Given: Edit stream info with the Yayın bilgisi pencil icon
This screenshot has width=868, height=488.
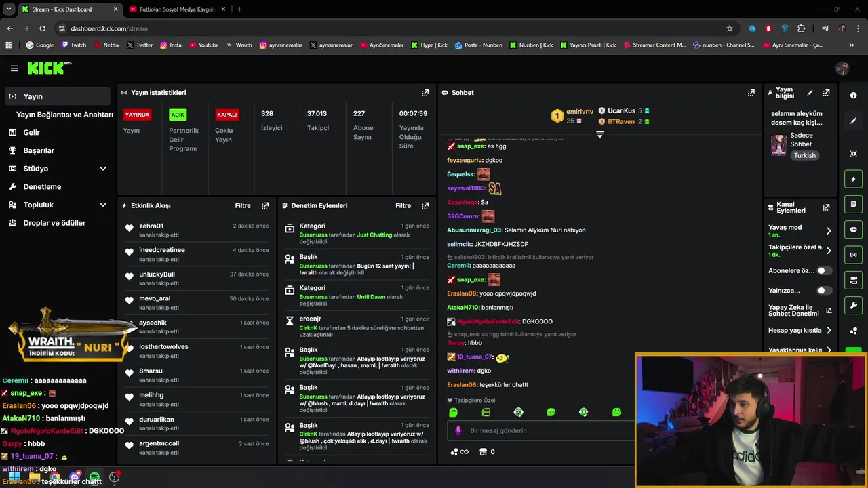Looking at the screenshot, I should pyautogui.click(x=810, y=93).
